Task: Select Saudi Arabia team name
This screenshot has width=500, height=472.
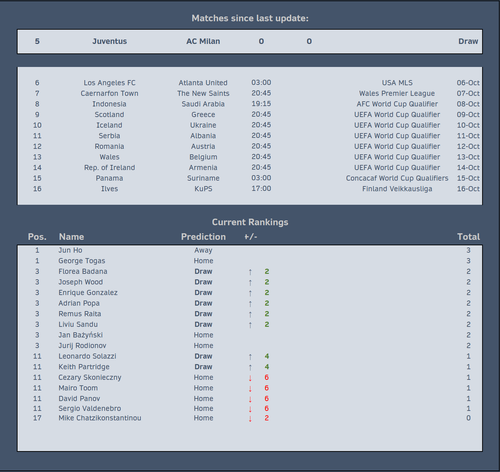Action: coord(203,104)
